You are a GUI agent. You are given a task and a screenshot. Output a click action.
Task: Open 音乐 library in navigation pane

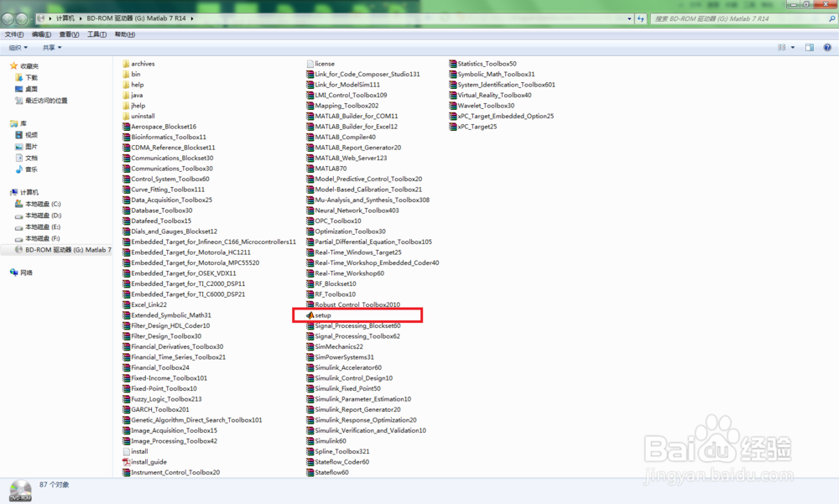tap(32, 169)
